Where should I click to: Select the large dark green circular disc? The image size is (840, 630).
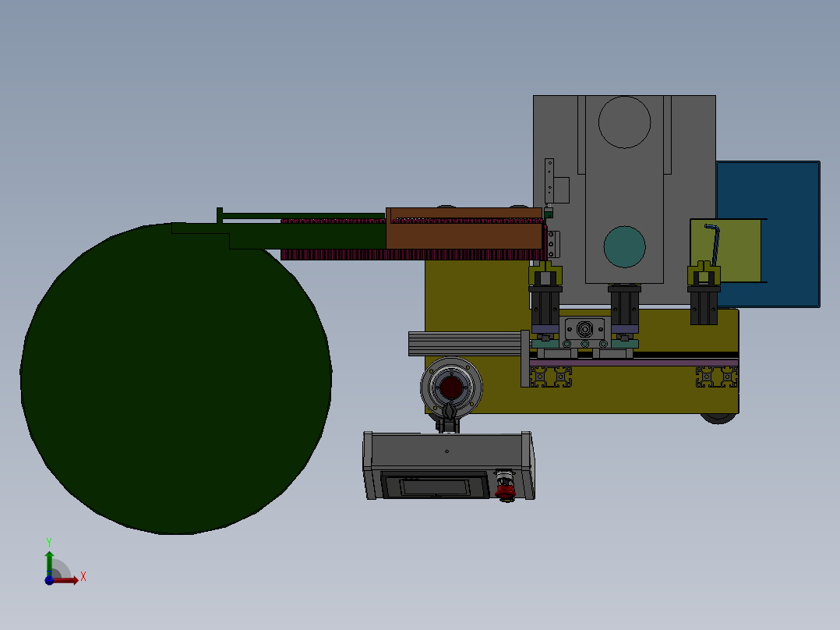[x=176, y=378]
